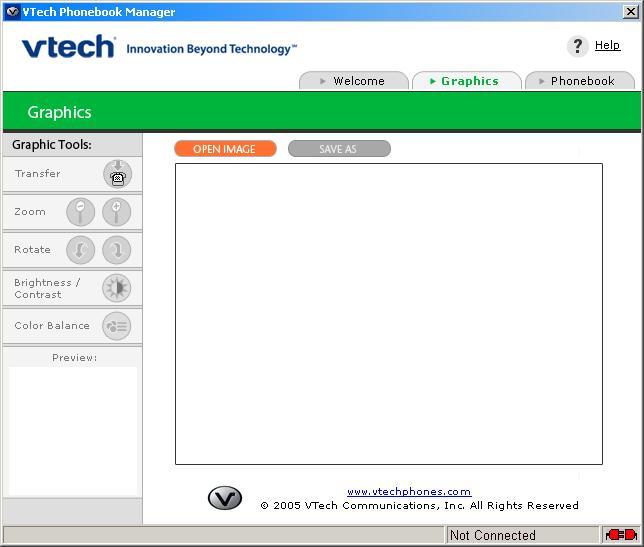The height and width of the screenshot is (547, 644).
Task: Click the Transfer to phone icon
Action: pos(117,174)
